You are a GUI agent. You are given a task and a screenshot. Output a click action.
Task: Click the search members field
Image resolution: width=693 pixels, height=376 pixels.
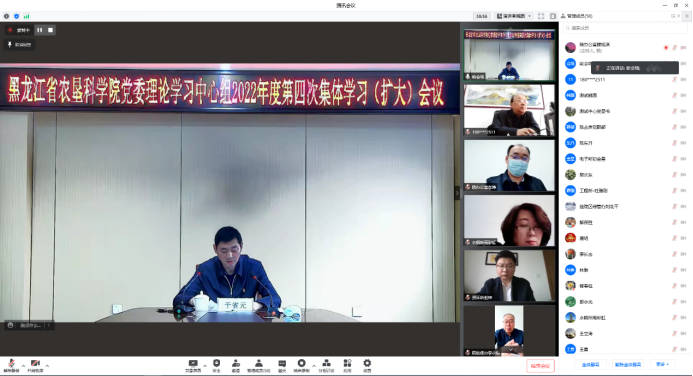[624, 28]
